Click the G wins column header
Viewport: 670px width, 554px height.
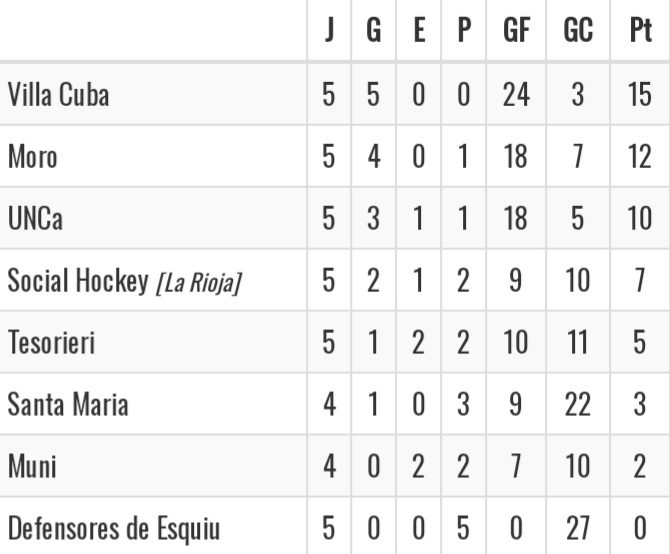(x=374, y=31)
